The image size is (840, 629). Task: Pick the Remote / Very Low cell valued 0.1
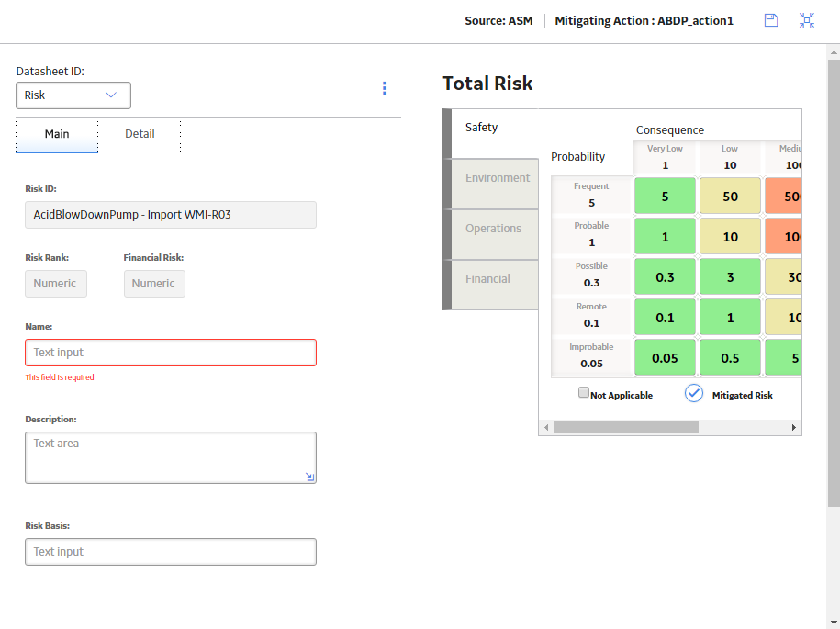click(x=665, y=317)
